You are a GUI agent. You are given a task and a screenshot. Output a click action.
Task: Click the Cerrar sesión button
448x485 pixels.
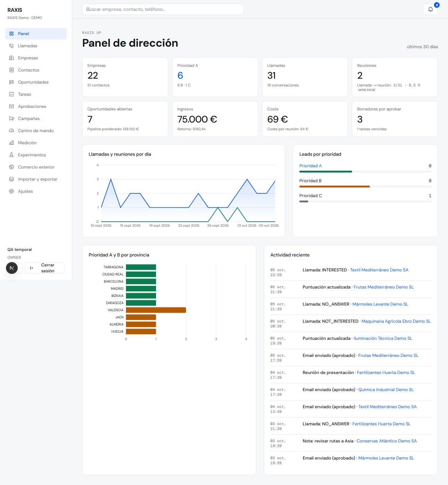(45, 268)
